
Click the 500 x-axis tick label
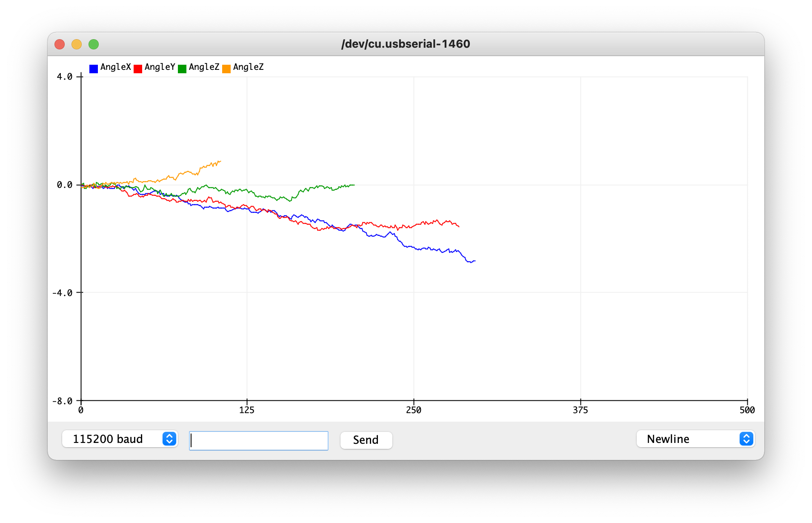click(x=747, y=410)
